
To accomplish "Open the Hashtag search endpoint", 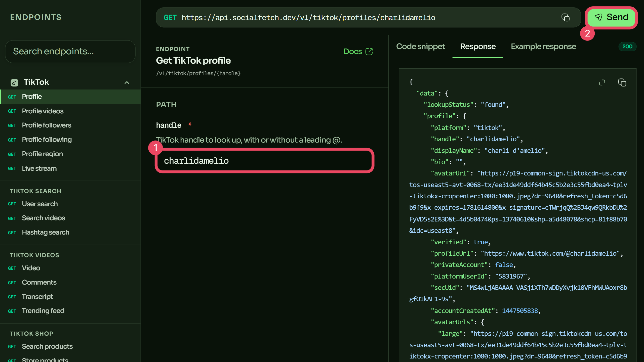I will coord(70,232).
